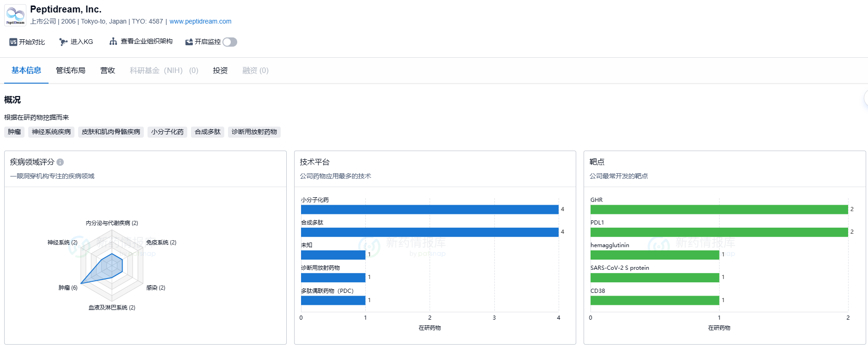
Task: Click the 开始对比 compare icon
Action: [x=13, y=42]
